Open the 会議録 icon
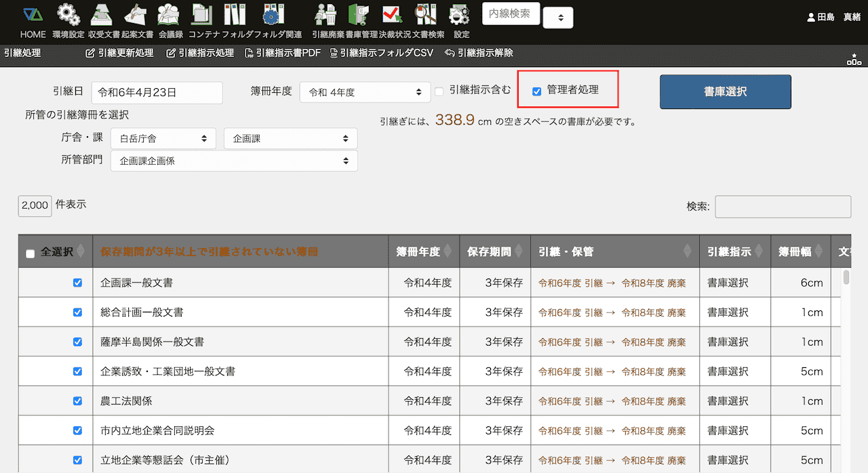Screen dimensions: 868x473 pyautogui.click(x=169, y=15)
